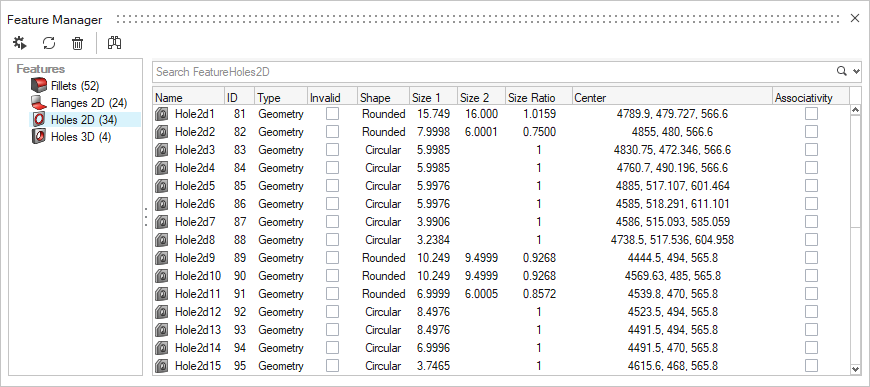Viewport: 870px width, 387px height.
Task: Click the scrollbar up arrow
Action: click(x=855, y=110)
